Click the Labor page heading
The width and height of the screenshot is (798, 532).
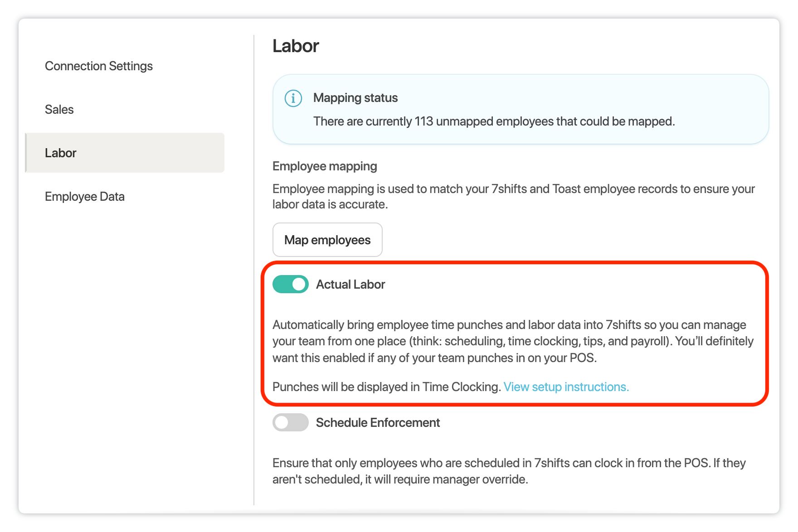click(296, 46)
